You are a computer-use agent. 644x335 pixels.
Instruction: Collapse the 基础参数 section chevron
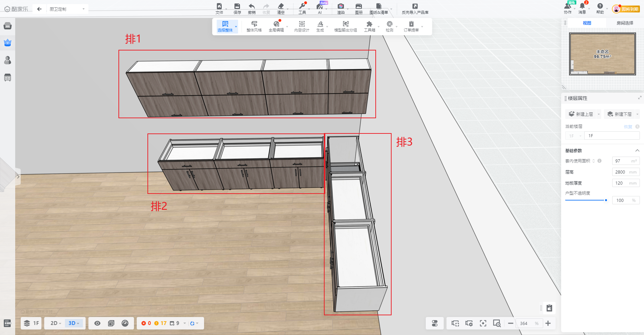pyautogui.click(x=637, y=150)
